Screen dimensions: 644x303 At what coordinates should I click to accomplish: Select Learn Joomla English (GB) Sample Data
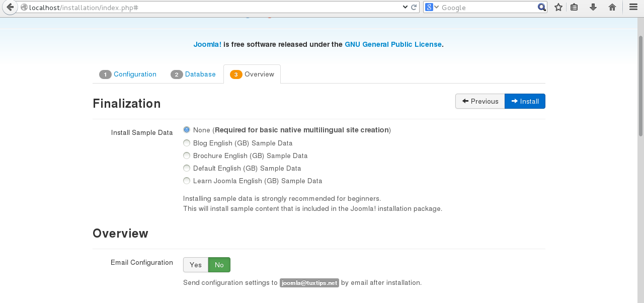point(187,181)
